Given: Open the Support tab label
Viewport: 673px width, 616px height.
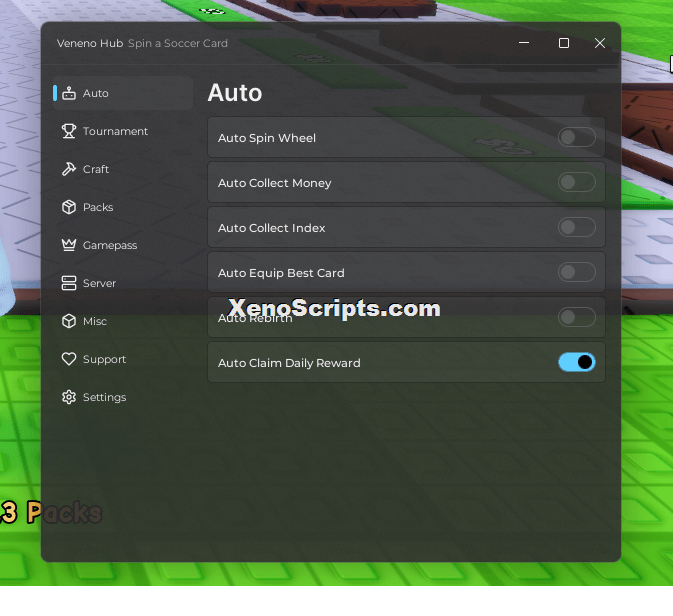Looking at the screenshot, I should (104, 359).
